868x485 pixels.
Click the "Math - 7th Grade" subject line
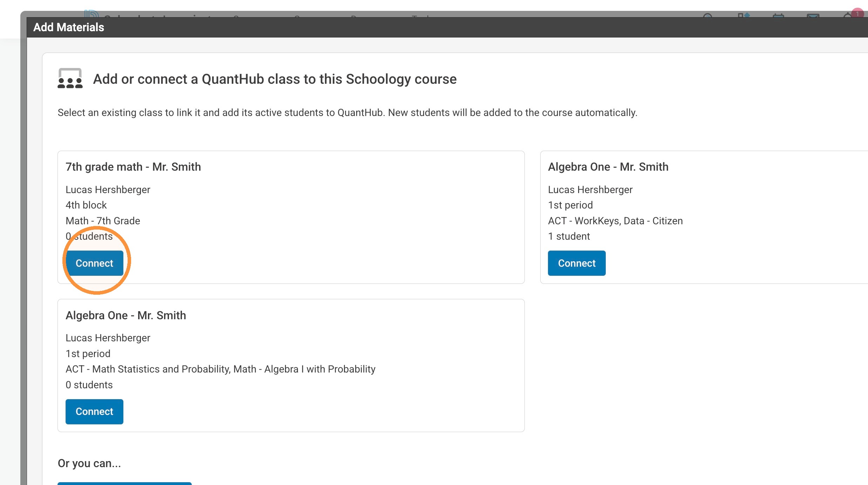(103, 221)
